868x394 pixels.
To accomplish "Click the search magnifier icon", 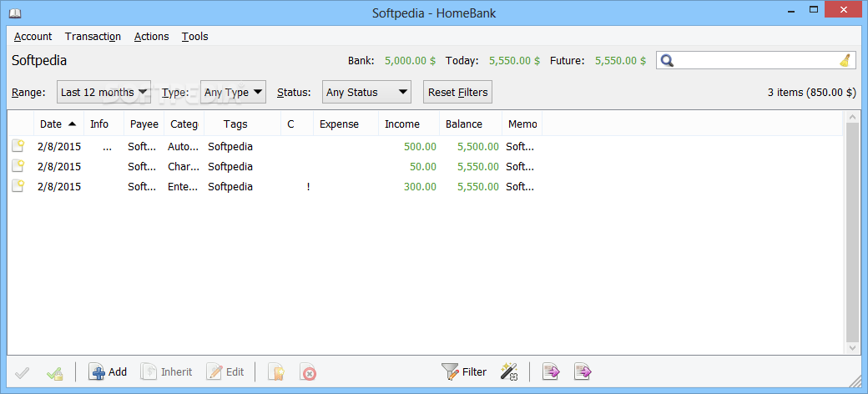I will coord(668,61).
